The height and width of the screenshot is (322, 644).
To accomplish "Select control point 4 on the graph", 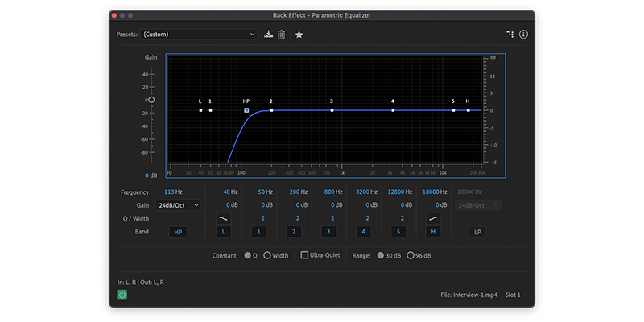I will [393, 110].
